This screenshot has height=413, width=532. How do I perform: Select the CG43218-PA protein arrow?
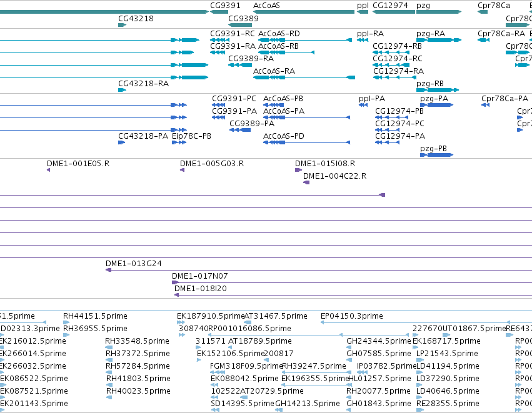click(x=122, y=142)
